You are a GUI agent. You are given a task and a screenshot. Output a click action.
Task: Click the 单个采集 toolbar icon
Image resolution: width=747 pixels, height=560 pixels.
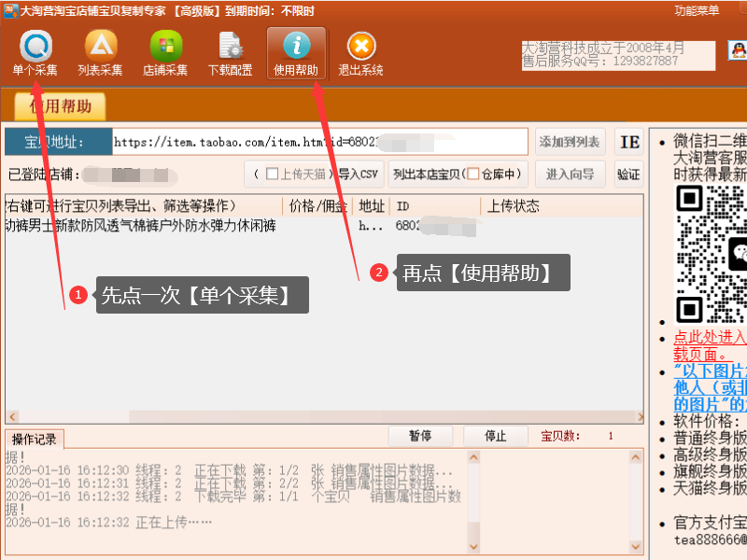[x=35, y=53]
